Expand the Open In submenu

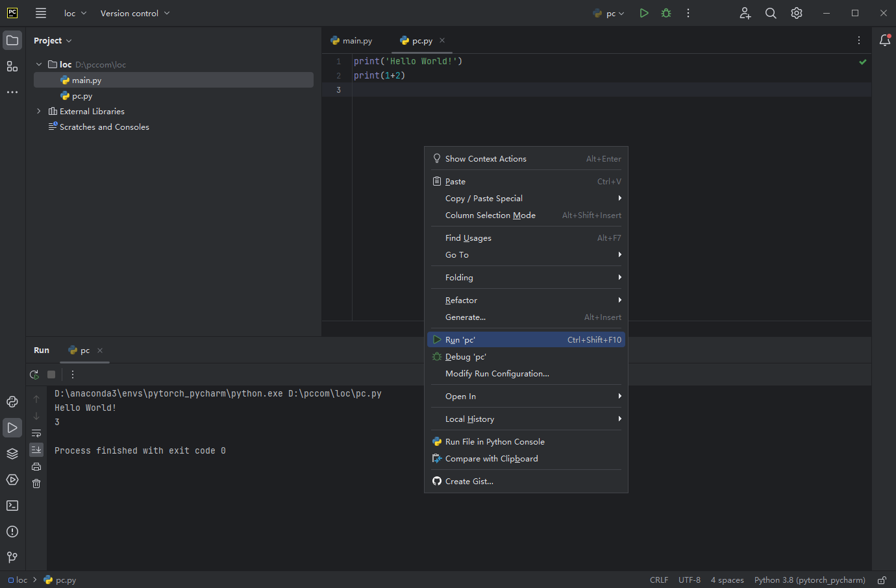point(526,397)
